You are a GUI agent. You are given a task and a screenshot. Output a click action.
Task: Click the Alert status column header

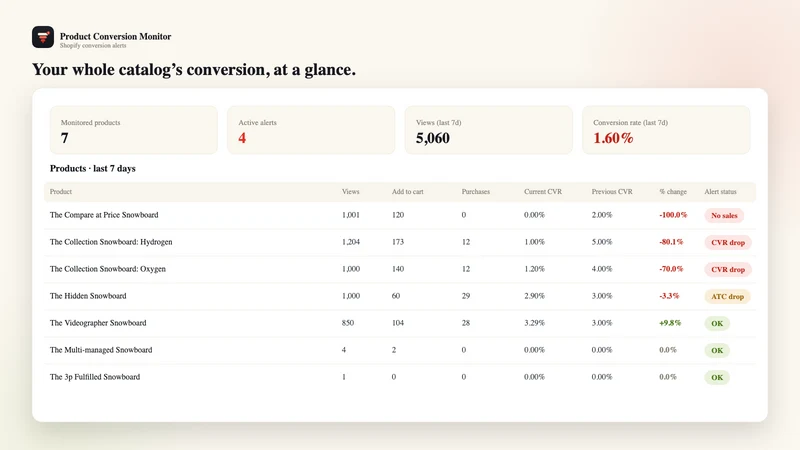[720, 192]
